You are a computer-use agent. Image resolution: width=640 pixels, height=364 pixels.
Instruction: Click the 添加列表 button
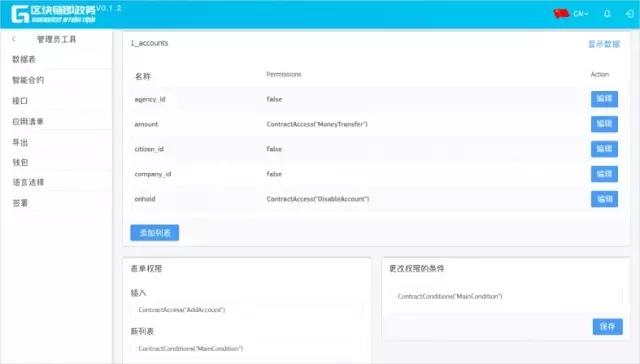155,233
